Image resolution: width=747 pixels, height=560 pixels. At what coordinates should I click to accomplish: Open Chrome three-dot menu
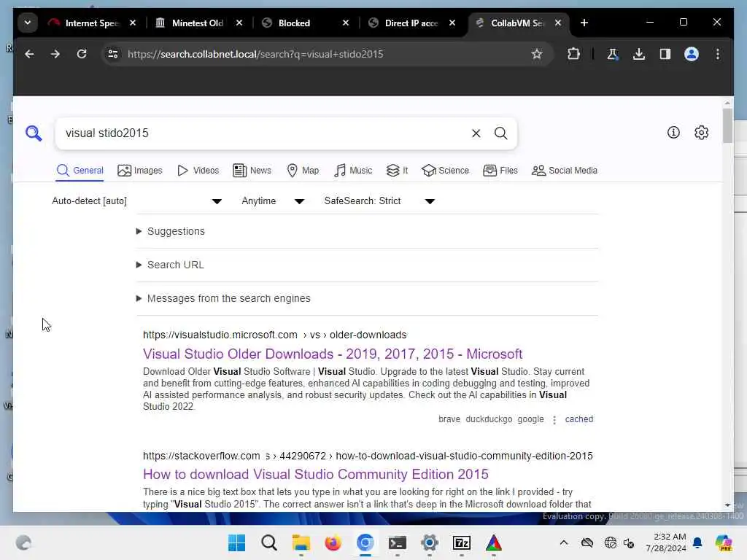point(718,54)
